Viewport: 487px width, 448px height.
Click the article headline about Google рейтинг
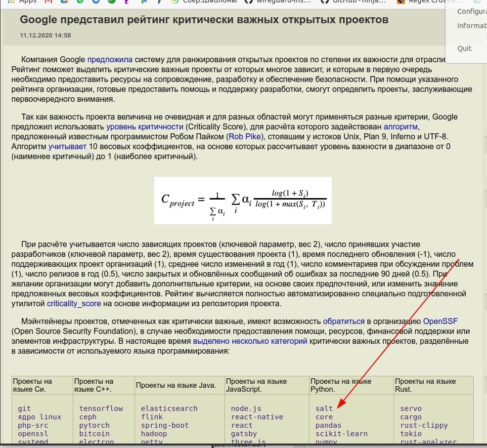(x=204, y=20)
